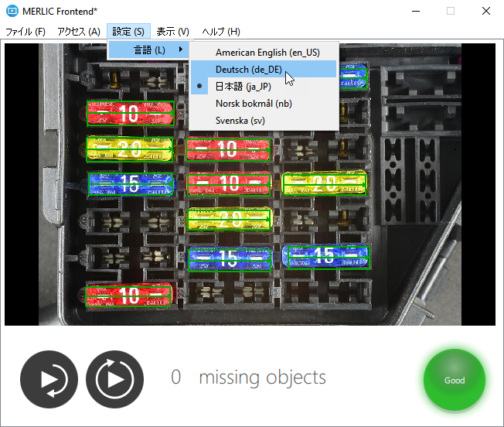Minimize the MERLIC Frontend window

(415, 11)
